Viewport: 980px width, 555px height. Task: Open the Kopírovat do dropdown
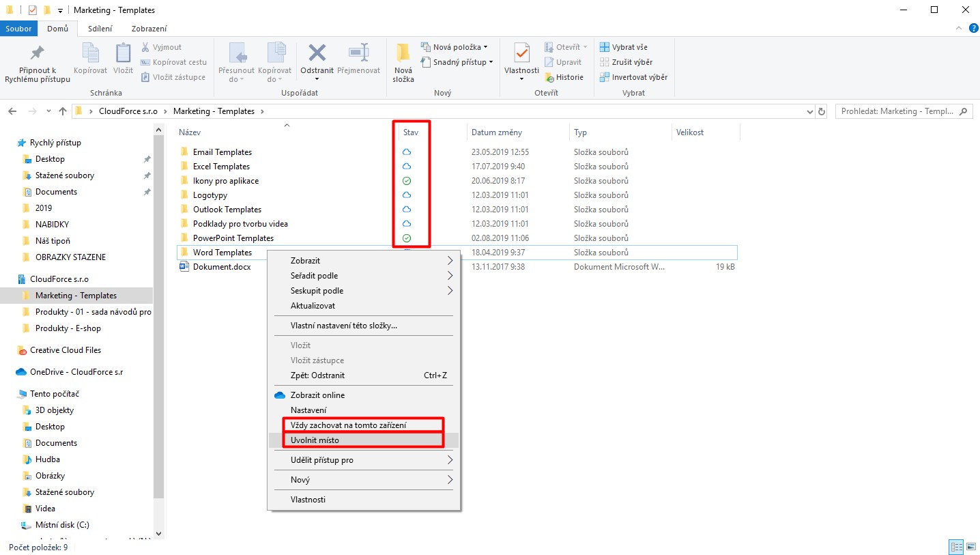click(x=275, y=63)
